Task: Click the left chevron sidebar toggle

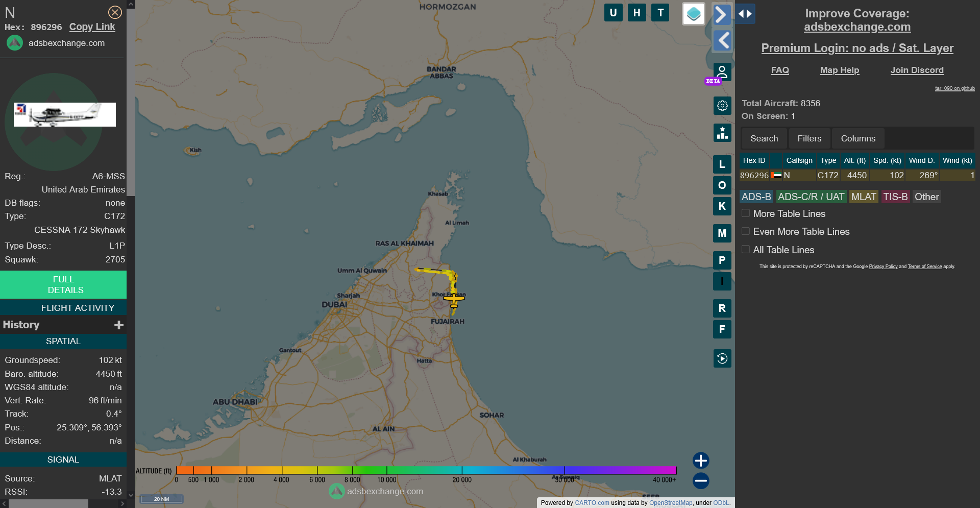Action: pos(722,40)
